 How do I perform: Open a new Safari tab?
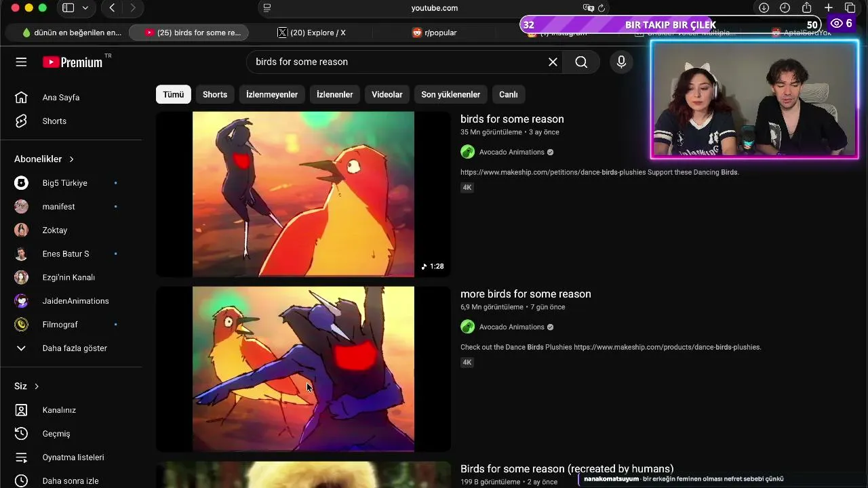point(829,8)
